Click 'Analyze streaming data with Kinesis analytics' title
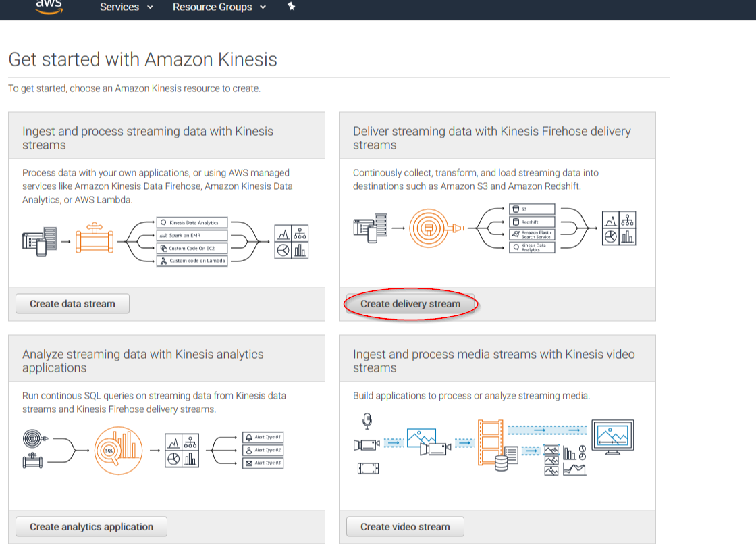The height and width of the screenshot is (560, 756). click(x=142, y=361)
